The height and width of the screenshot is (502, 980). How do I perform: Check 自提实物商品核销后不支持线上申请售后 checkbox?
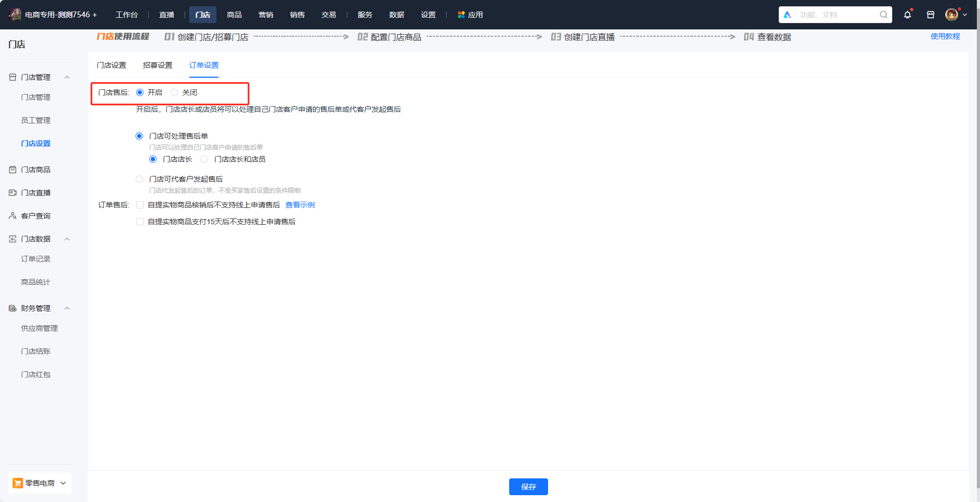tap(140, 205)
